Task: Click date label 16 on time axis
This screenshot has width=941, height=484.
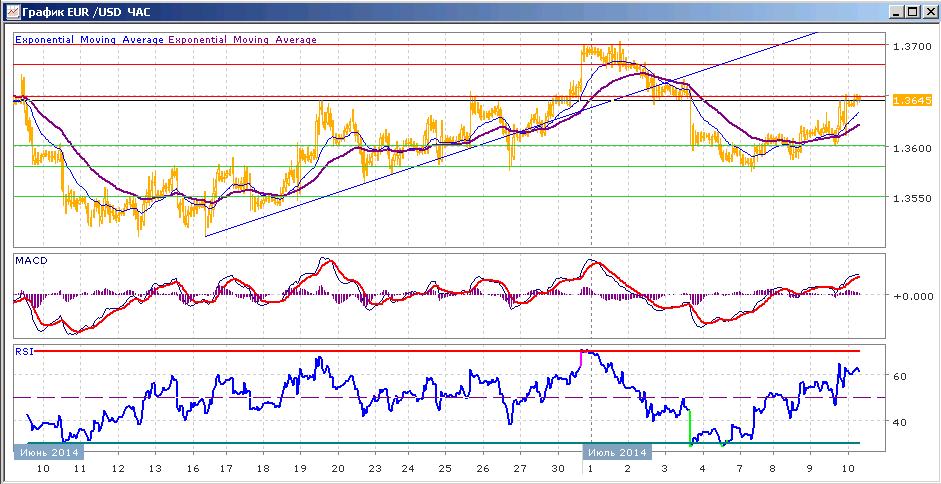Action: (x=193, y=468)
